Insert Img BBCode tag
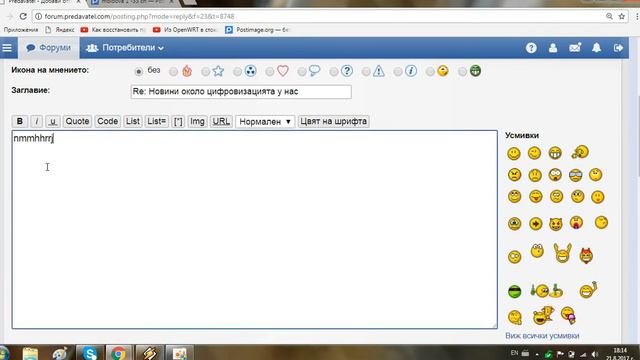The image size is (640, 360). pyautogui.click(x=197, y=121)
